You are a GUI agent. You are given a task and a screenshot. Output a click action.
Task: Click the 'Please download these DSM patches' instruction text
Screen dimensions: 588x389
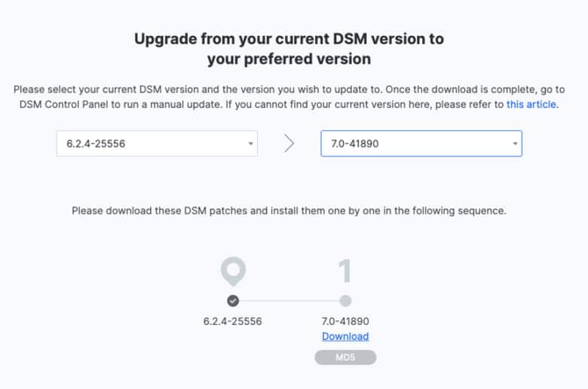click(289, 211)
